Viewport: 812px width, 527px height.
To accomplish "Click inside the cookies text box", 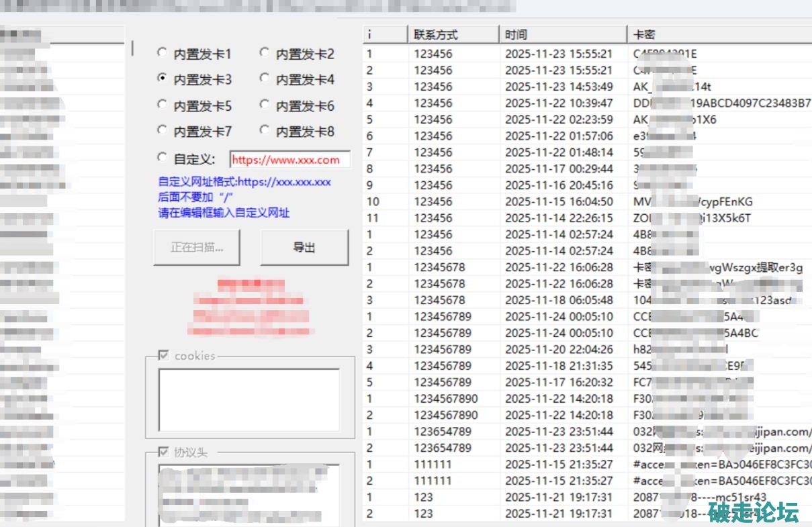I will click(249, 399).
